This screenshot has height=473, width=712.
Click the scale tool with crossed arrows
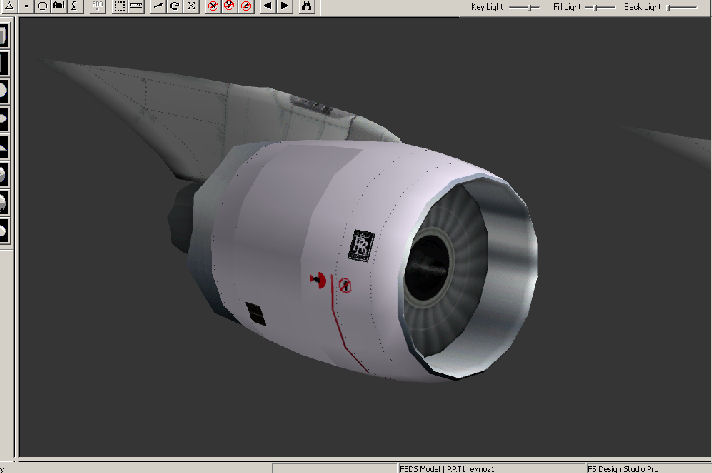point(191,6)
